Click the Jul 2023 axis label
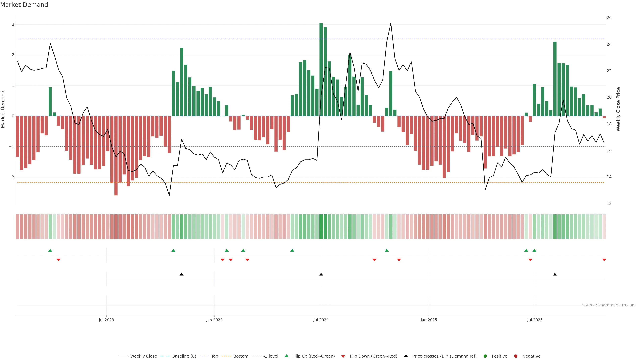Viewport: 644px width, 362px height. pyautogui.click(x=106, y=320)
